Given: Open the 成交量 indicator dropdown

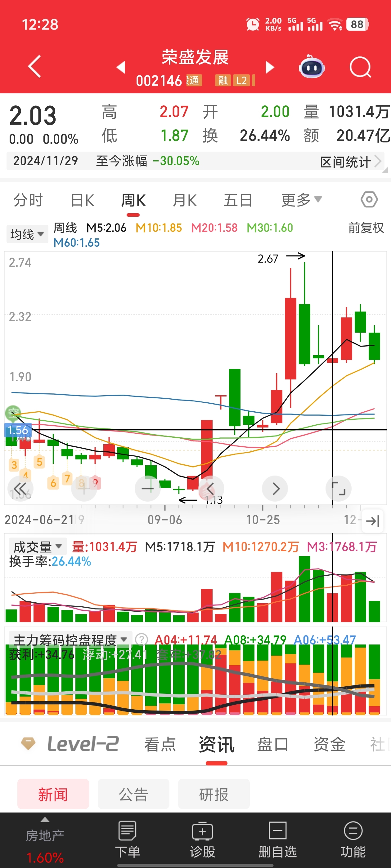Looking at the screenshot, I should (38, 547).
